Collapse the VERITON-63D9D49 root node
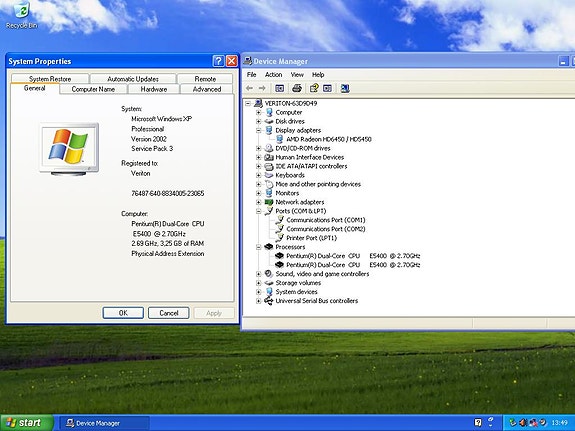Viewport: 575px width, 431px height. pyautogui.click(x=248, y=103)
